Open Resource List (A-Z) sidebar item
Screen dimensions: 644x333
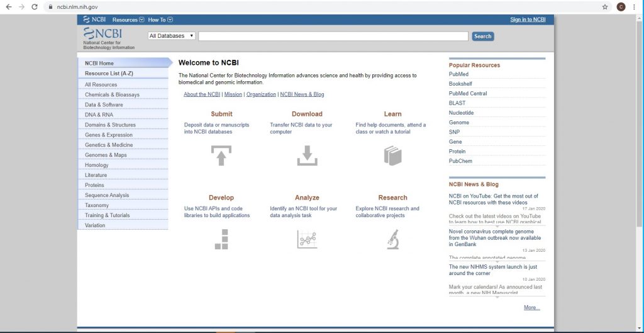109,74
